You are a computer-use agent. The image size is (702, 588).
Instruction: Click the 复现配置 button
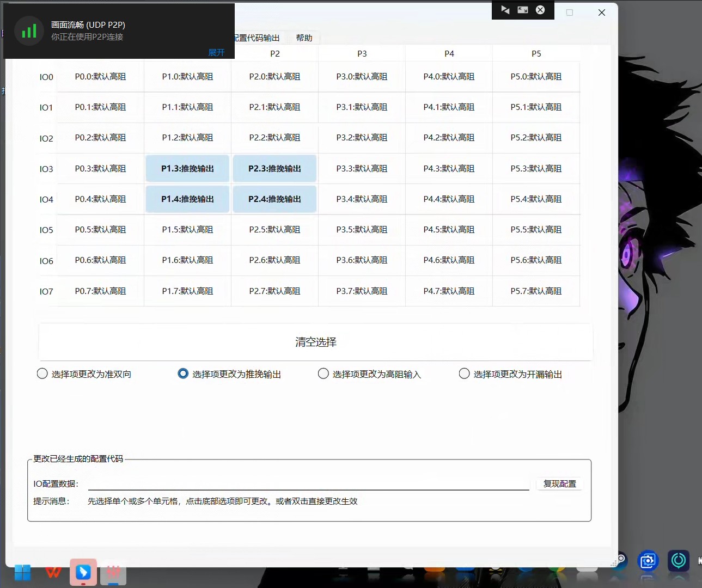[559, 483]
